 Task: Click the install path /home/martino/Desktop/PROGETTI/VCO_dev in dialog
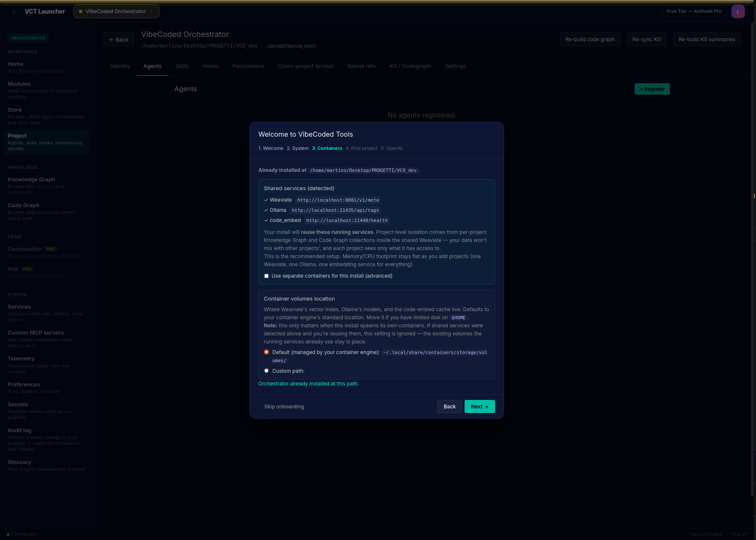pos(363,170)
